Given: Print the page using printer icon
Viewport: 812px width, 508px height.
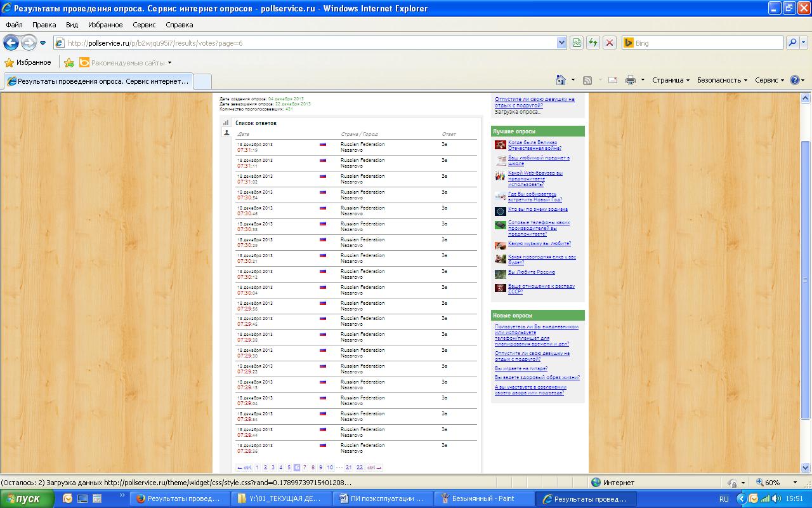Looking at the screenshot, I should [631, 80].
